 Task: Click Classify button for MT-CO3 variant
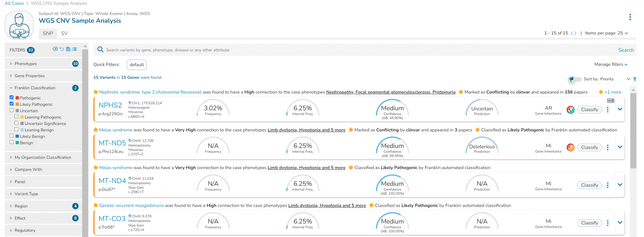589,223
